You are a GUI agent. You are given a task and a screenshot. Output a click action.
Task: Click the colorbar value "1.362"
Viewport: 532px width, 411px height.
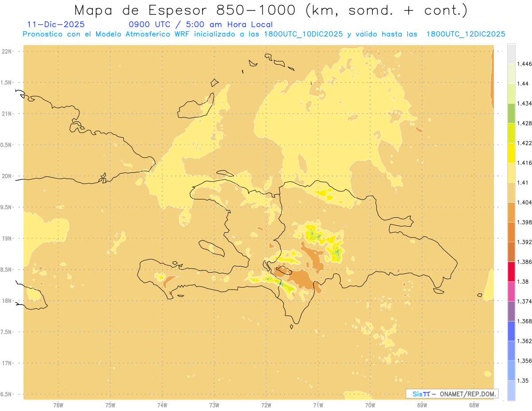(524, 341)
